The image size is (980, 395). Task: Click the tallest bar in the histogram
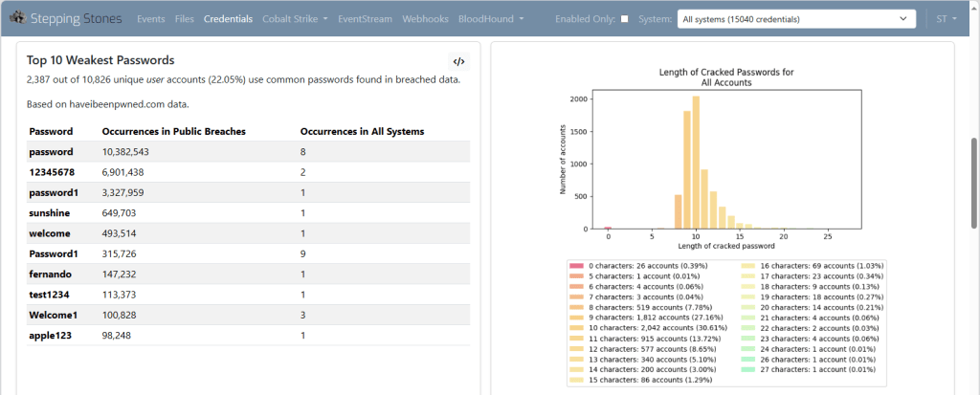(696, 163)
